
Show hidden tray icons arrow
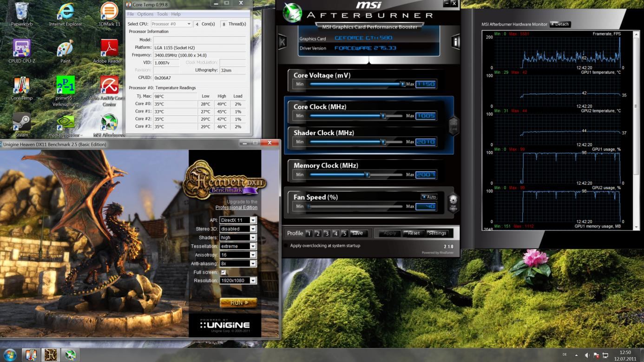[x=577, y=355]
